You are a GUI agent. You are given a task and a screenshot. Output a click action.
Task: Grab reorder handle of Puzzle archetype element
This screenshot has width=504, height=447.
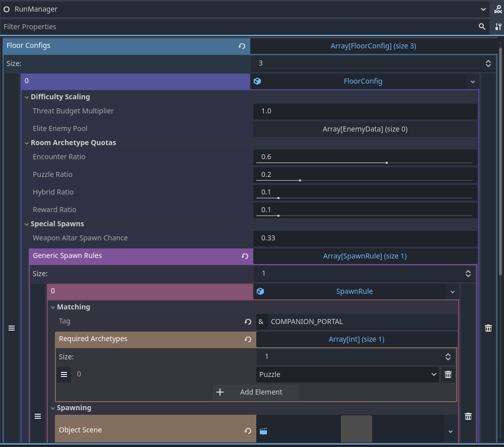coord(64,374)
